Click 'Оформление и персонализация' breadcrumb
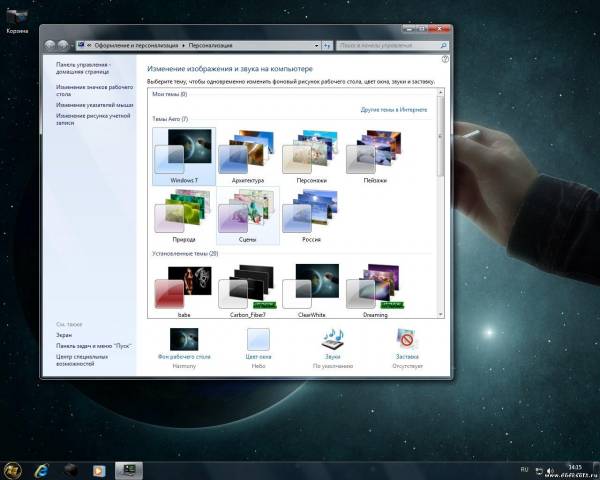This screenshot has height=480, width=600. pos(136,46)
